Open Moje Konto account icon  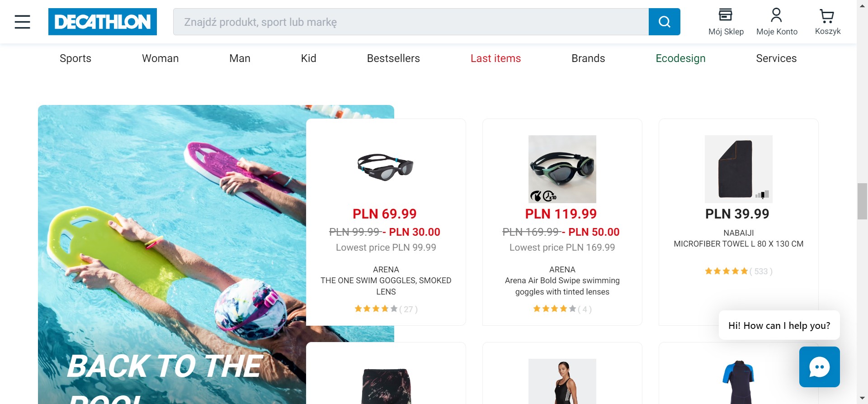[x=777, y=22]
